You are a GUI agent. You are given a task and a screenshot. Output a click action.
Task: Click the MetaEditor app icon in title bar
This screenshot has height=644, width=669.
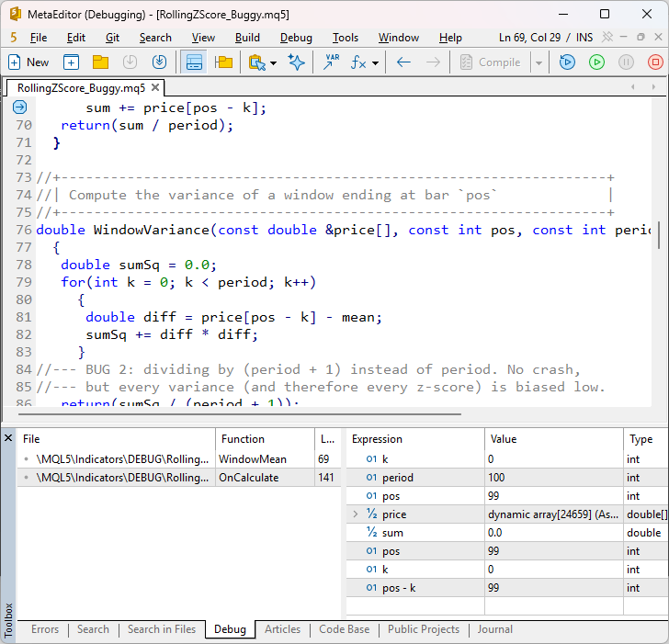(16, 14)
